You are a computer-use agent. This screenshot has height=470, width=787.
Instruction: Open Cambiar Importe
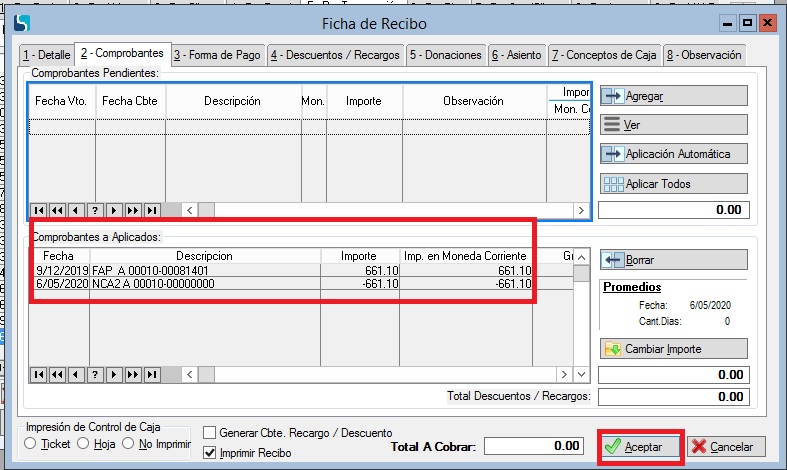tap(673, 349)
